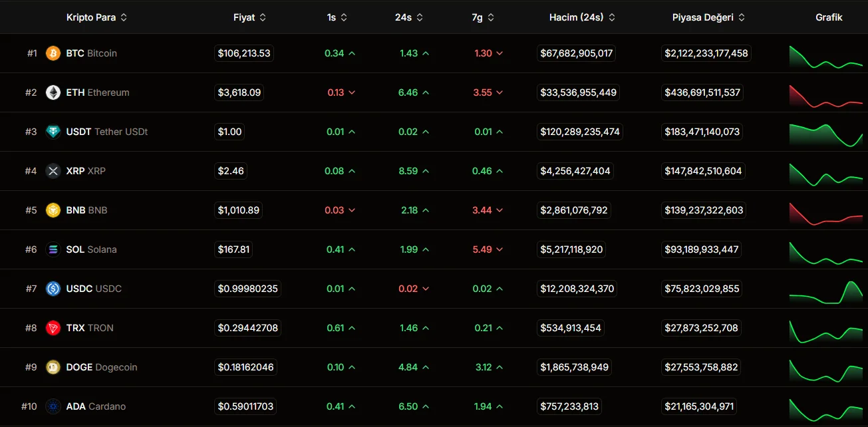Click the Bitcoin coin logo icon
Image resolution: width=868 pixels, height=427 pixels.
coord(53,53)
